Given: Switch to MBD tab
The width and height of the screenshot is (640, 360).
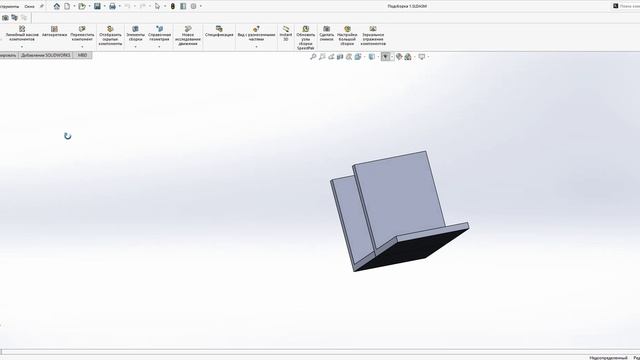Looking at the screenshot, I should click(x=82, y=55).
